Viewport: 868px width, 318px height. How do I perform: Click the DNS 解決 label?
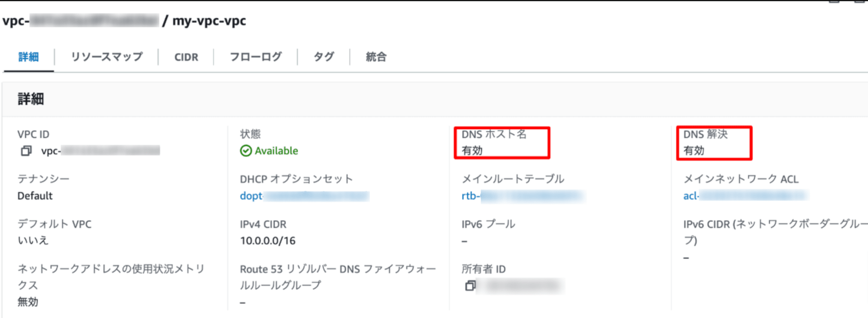pos(706,134)
